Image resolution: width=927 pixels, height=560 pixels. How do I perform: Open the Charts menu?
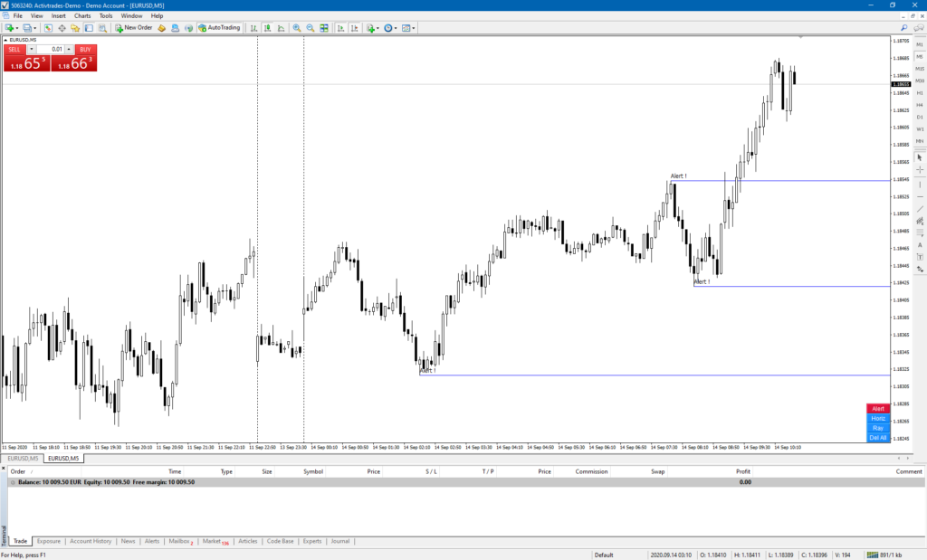pyautogui.click(x=82, y=15)
